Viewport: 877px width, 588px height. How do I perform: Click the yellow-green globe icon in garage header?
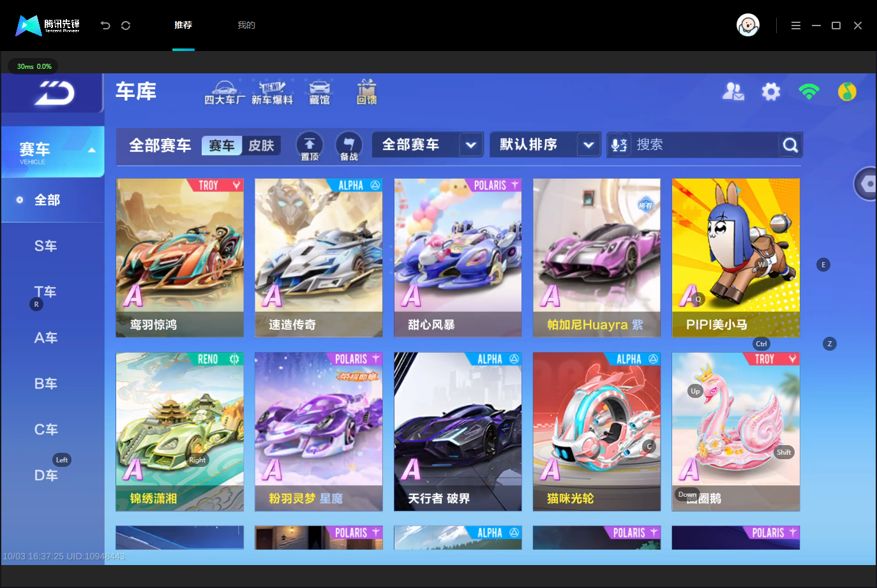point(847,92)
